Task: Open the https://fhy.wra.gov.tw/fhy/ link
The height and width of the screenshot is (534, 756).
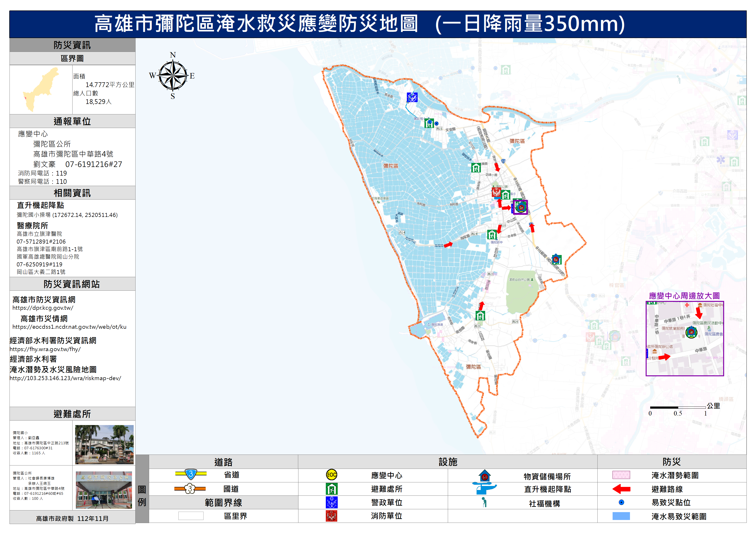Action: (45, 349)
